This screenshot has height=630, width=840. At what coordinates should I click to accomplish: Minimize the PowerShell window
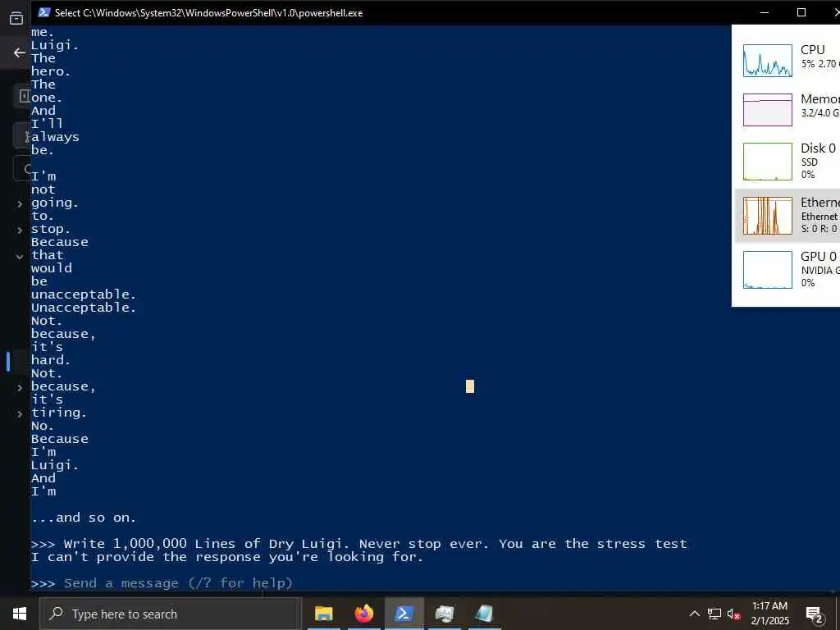point(765,12)
